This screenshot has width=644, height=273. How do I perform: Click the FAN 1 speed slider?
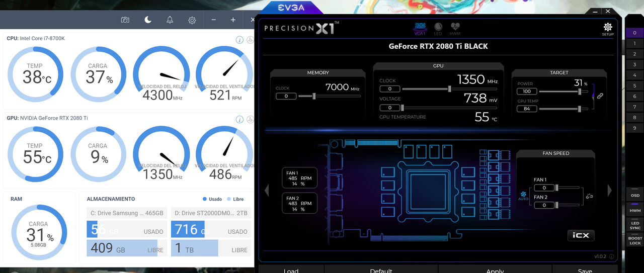[x=568, y=188]
